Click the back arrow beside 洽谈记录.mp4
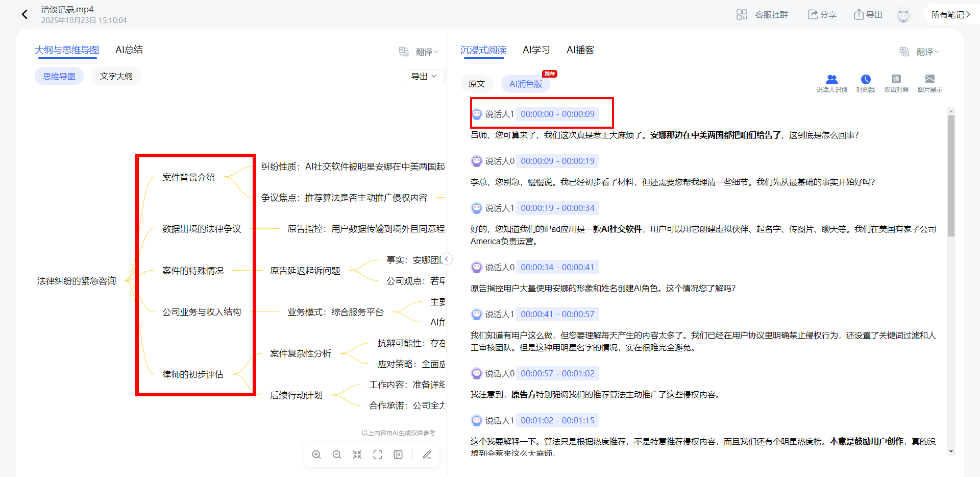This screenshot has height=477, width=980. (24, 14)
